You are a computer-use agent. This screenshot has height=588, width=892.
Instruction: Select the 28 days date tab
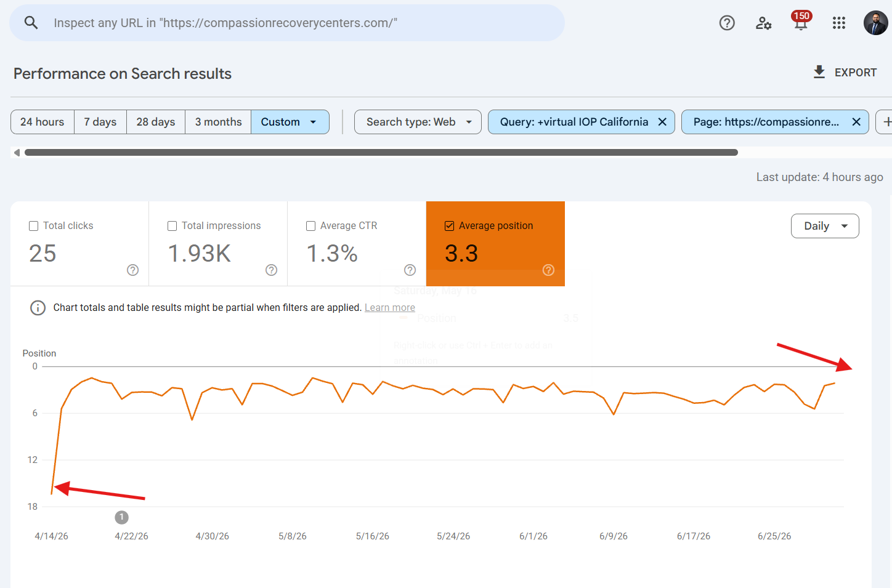tap(156, 122)
